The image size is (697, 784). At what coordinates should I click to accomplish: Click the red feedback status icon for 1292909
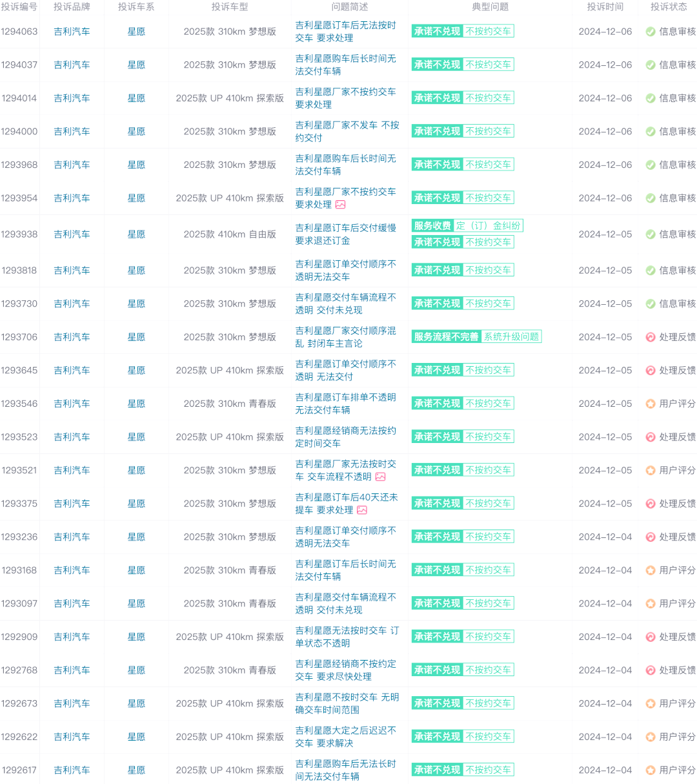click(x=651, y=637)
